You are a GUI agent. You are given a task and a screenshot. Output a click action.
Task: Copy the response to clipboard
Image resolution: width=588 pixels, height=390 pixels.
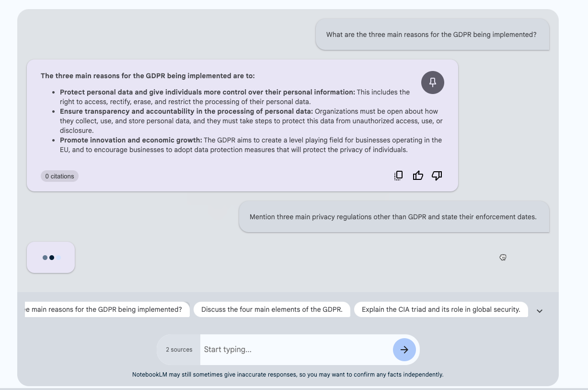pyautogui.click(x=398, y=176)
